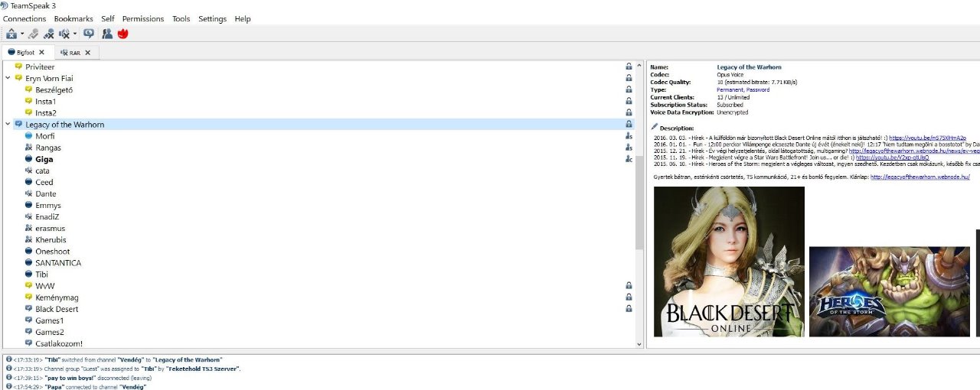
Task: Open the Bookmarks menu
Action: [x=73, y=18]
